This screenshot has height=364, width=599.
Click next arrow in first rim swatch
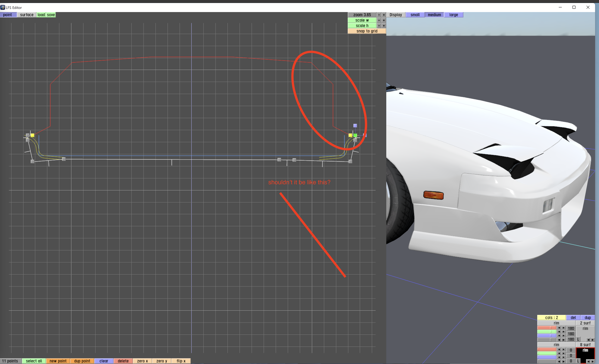593,340
